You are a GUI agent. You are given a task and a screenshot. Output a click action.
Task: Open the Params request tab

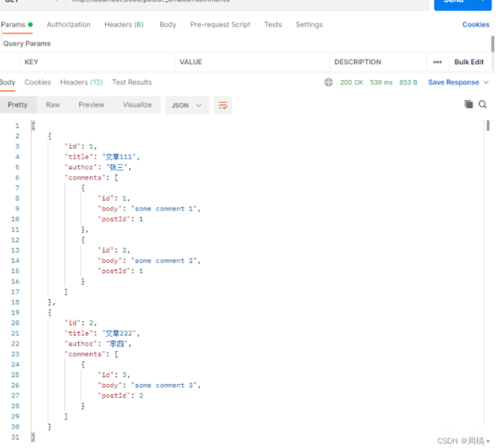(x=17, y=25)
